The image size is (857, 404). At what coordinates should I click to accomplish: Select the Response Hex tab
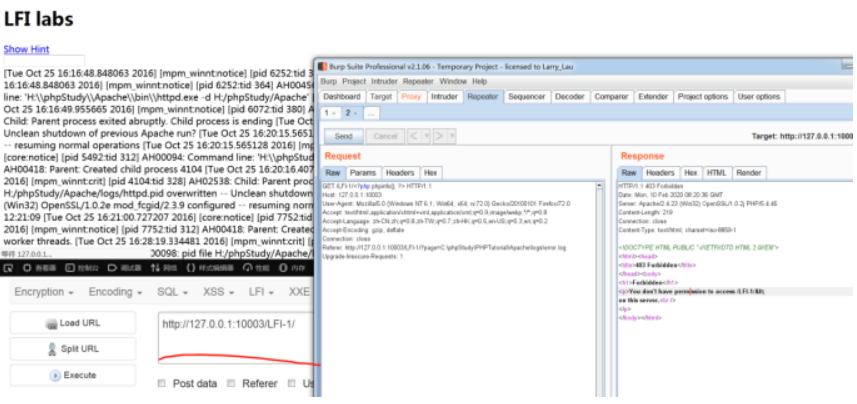point(691,173)
